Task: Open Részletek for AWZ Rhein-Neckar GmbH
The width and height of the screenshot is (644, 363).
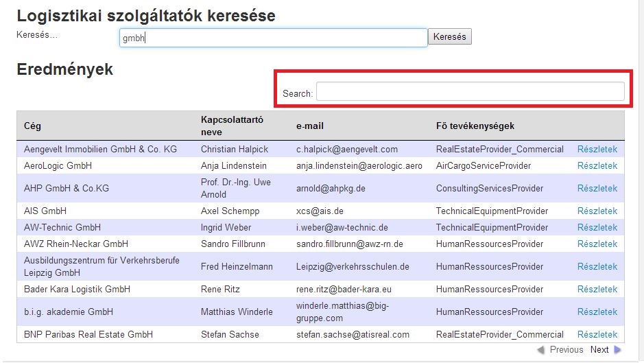Action: point(597,244)
